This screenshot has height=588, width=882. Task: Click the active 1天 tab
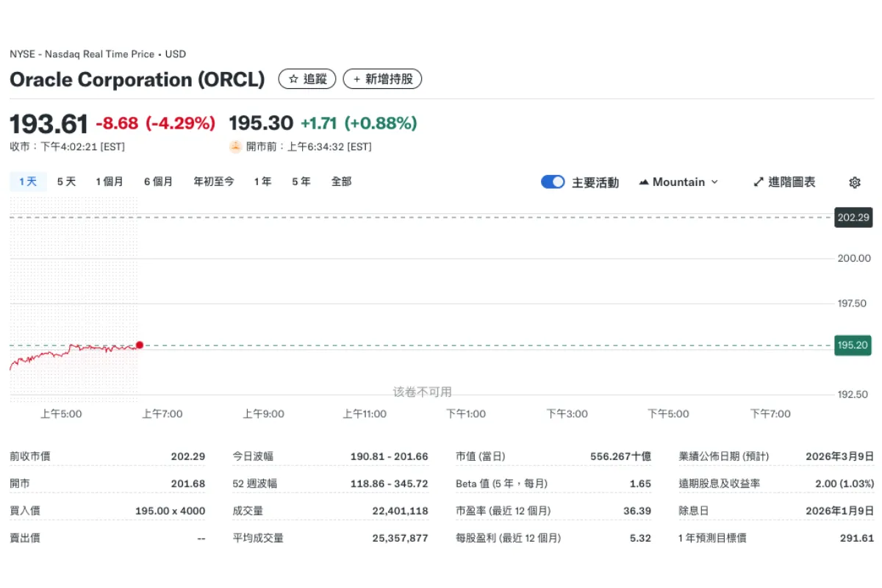tap(26, 181)
